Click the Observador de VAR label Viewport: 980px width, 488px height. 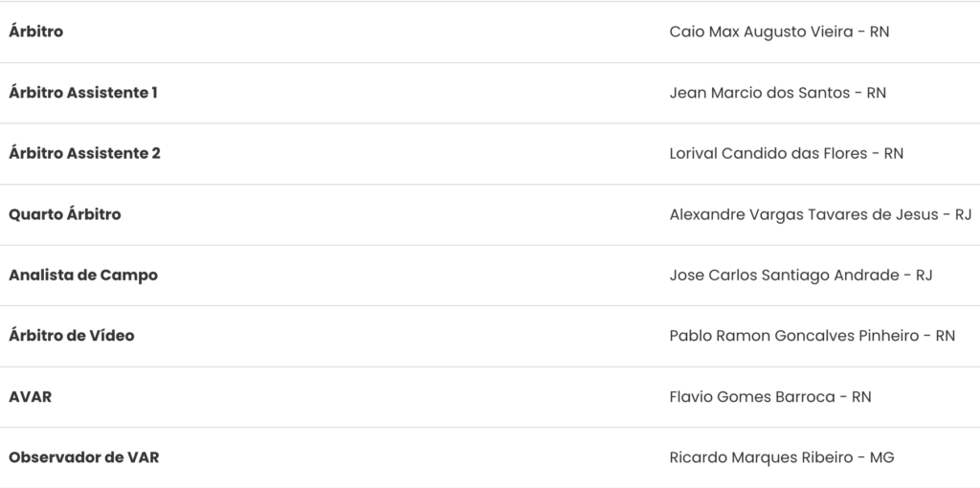[84, 457]
